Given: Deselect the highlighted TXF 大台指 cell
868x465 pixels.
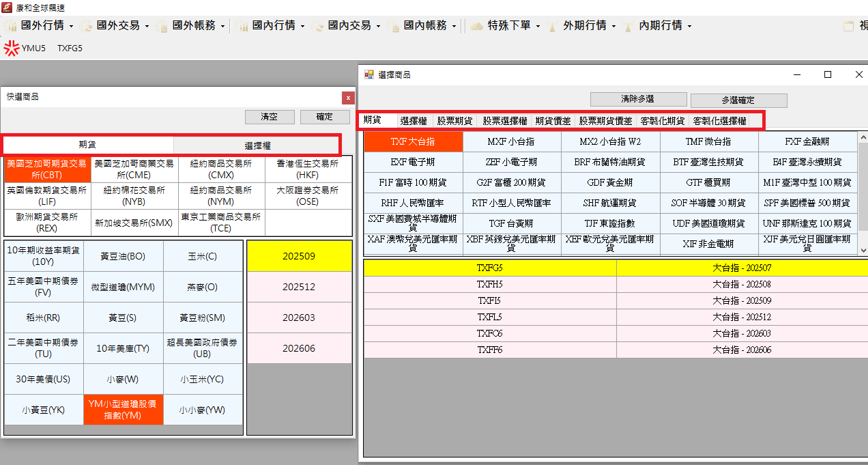Looking at the screenshot, I should [413, 141].
